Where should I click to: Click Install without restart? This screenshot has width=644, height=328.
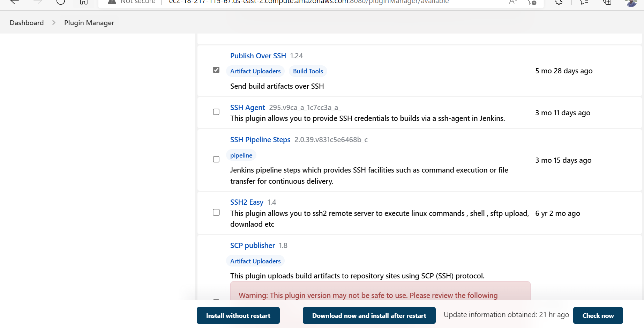click(x=238, y=315)
